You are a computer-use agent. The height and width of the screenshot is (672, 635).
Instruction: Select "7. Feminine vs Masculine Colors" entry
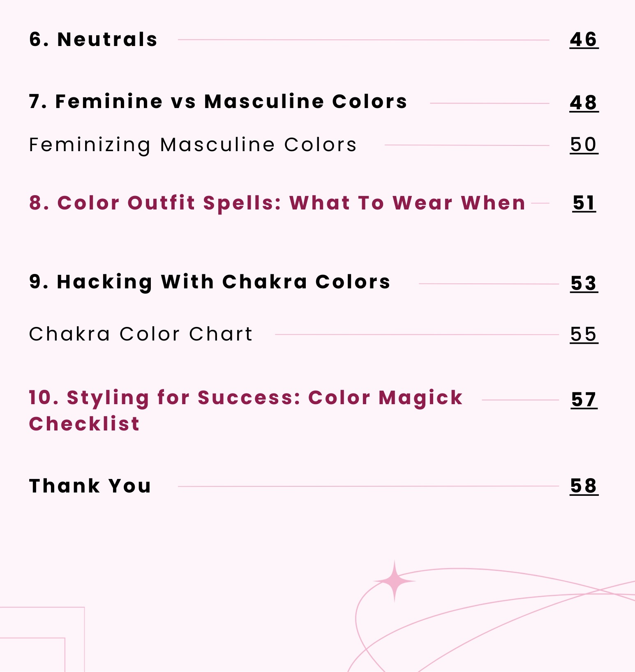[218, 102]
